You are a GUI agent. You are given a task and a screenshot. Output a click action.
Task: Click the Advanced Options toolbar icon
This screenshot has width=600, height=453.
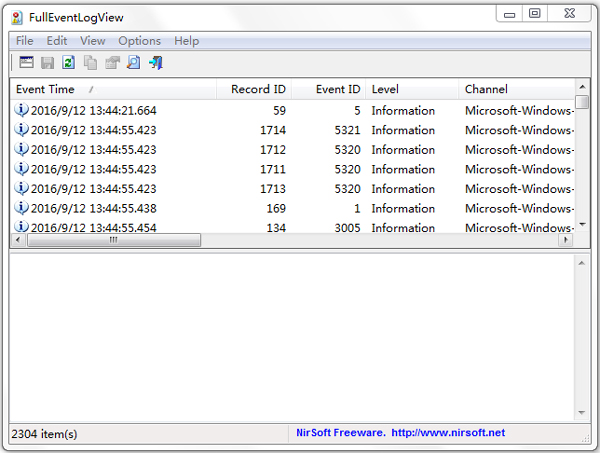[x=26, y=63]
